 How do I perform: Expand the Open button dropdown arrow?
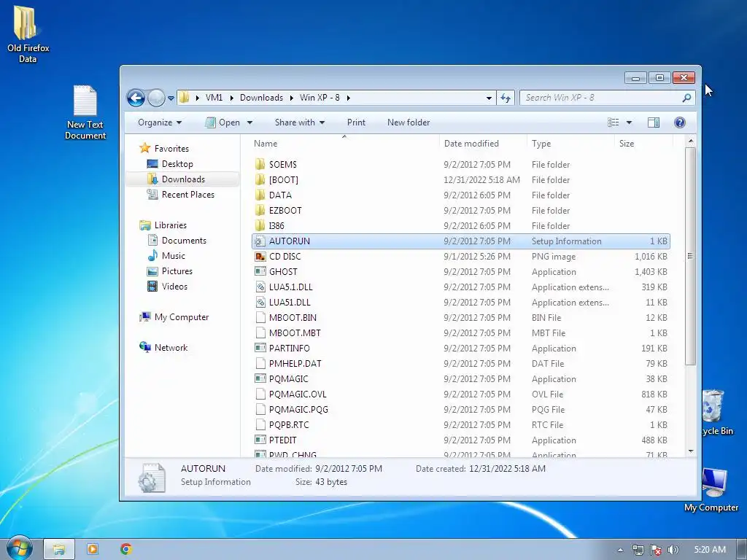click(249, 122)
